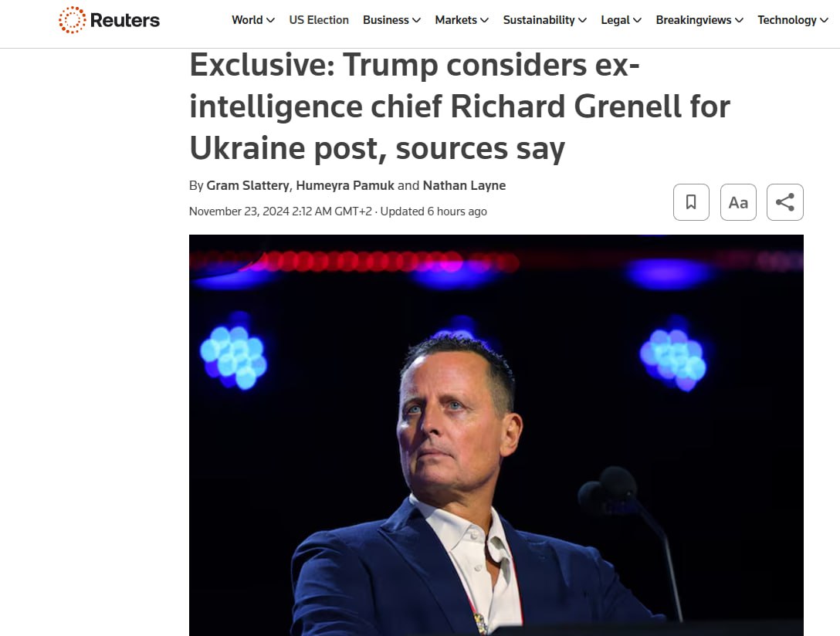
Task: Click the share article icon
Action: (785, 202)
